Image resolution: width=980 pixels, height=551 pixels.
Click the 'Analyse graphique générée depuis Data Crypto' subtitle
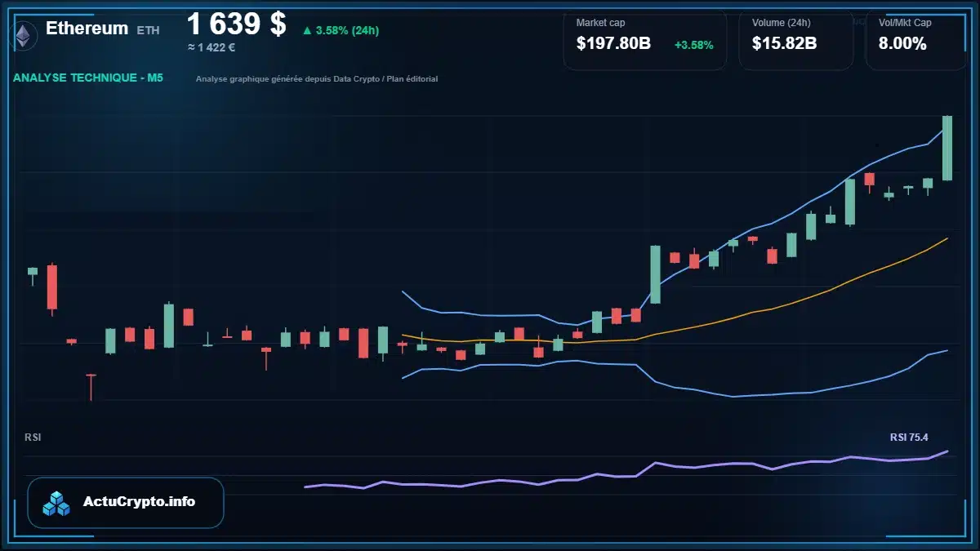317,79
